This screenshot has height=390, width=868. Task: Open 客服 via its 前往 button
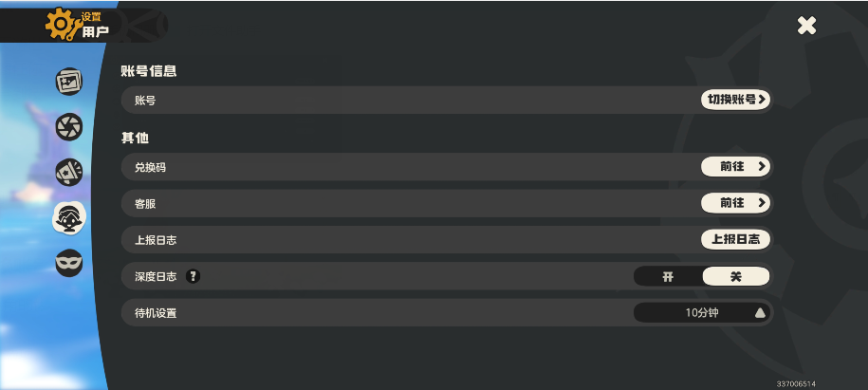click(736, 203)
